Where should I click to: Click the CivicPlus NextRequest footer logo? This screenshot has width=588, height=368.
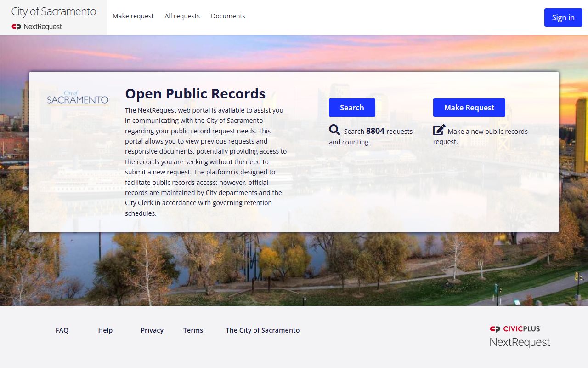click(x=520, y=337)
